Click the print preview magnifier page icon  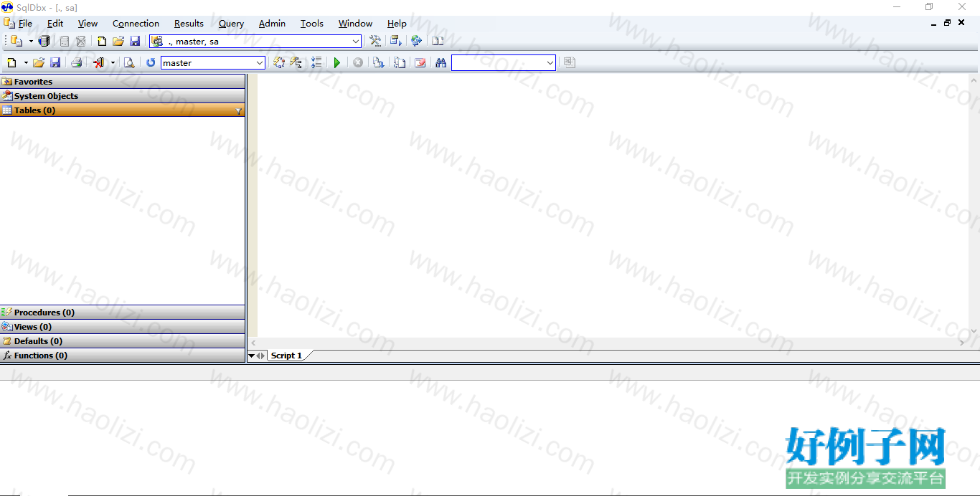pos(129,63)
